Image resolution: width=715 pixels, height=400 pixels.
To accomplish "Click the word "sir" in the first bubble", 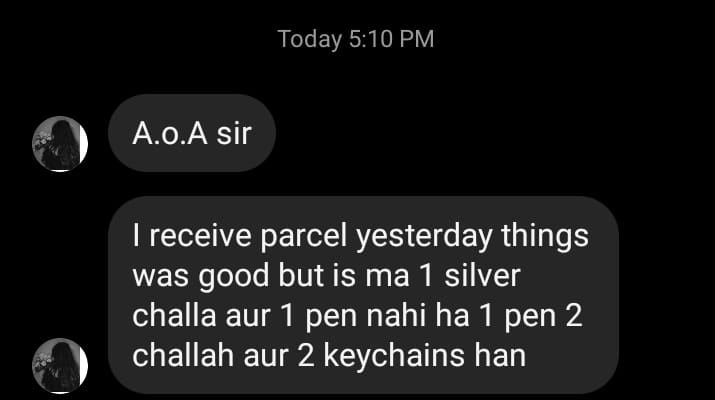I will 234,134.
